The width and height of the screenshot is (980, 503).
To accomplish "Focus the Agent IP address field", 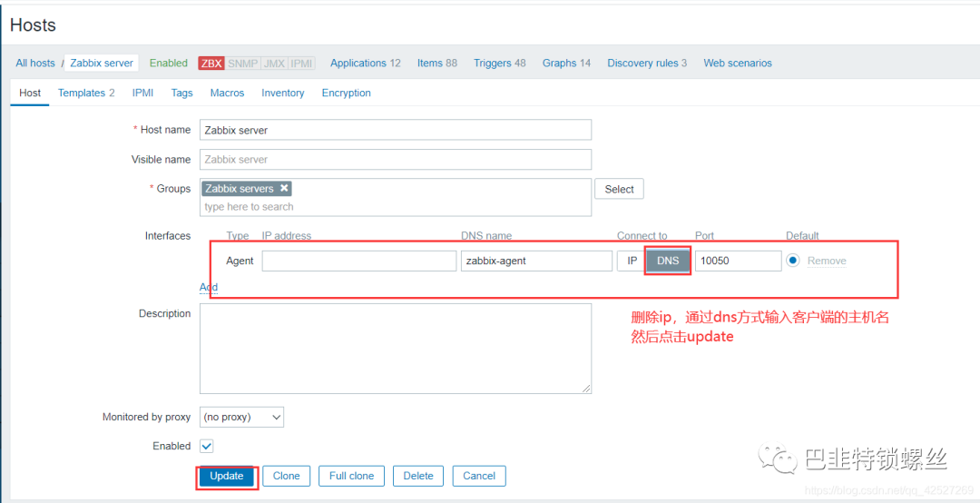I will pyautogui.click(x=359, y=261).
